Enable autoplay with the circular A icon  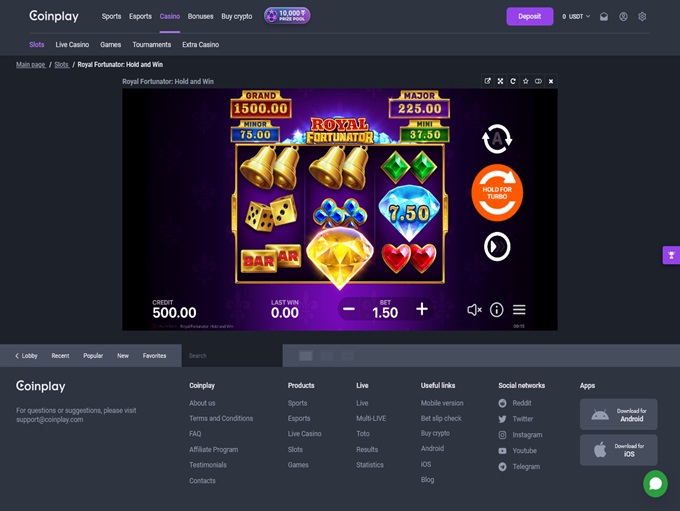(497, 139)
